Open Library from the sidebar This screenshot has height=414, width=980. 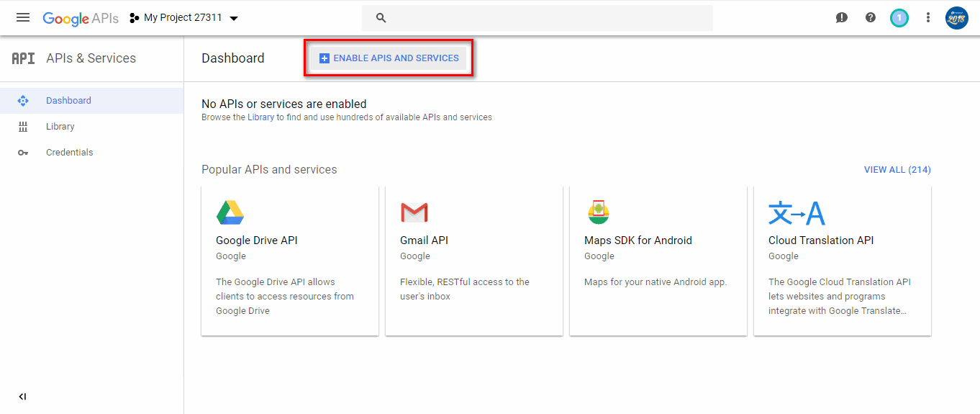(x=60, y=127)
